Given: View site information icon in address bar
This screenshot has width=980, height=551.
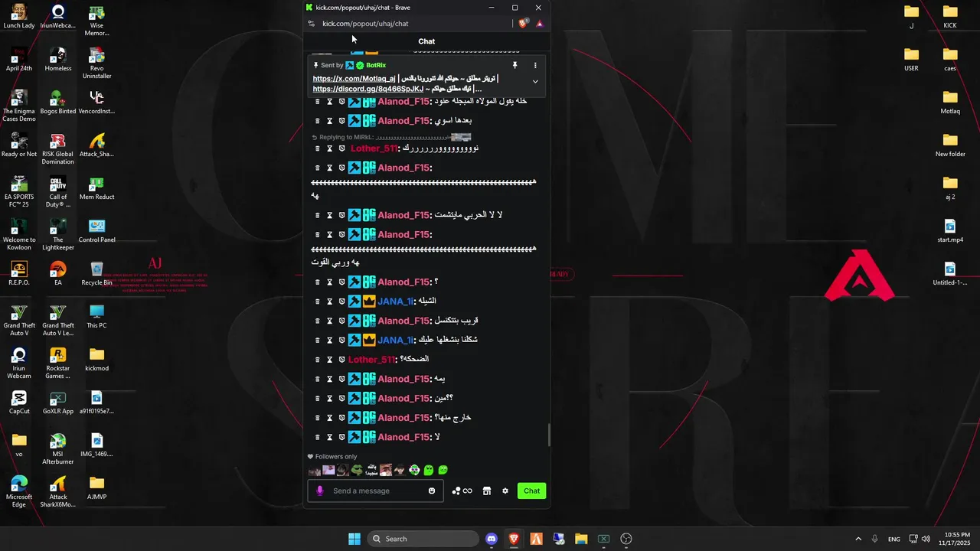Looking at the screenshot, I should pos(311,24).
